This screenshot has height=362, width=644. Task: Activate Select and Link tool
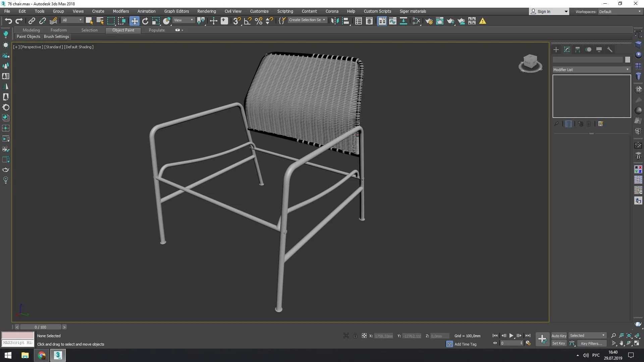[32, 21]
